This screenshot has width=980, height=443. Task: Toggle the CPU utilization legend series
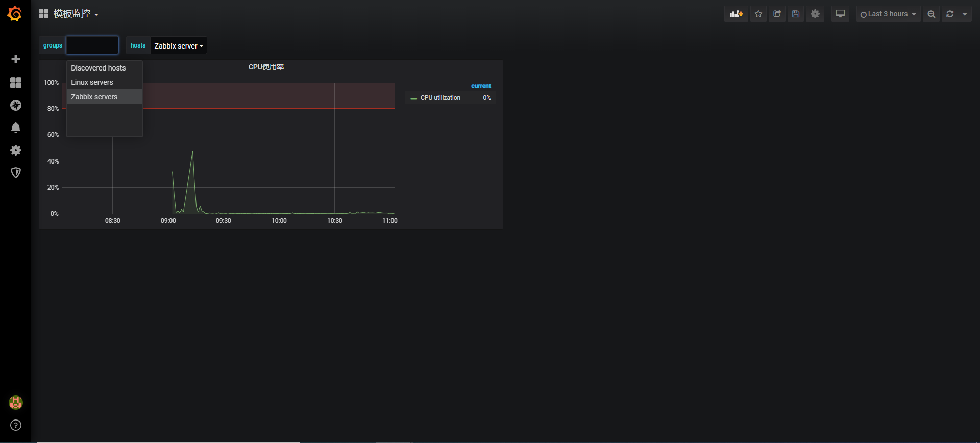coord(440,98)
